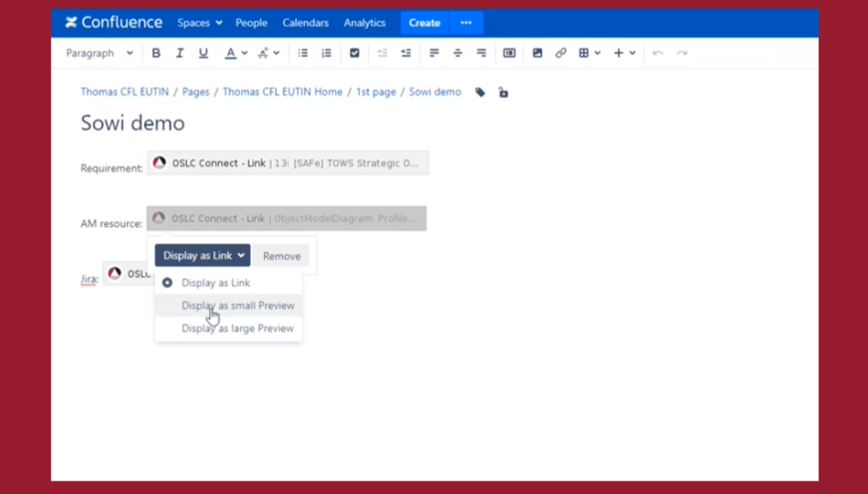Insert a bullet list
The height and width of the screenshot is (494, 868).
tap(303, 53)
